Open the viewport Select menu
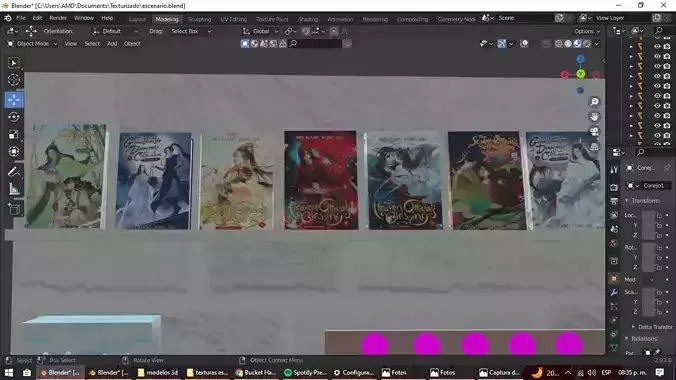This screenshot has height=380, width=676. pos(92,44)
